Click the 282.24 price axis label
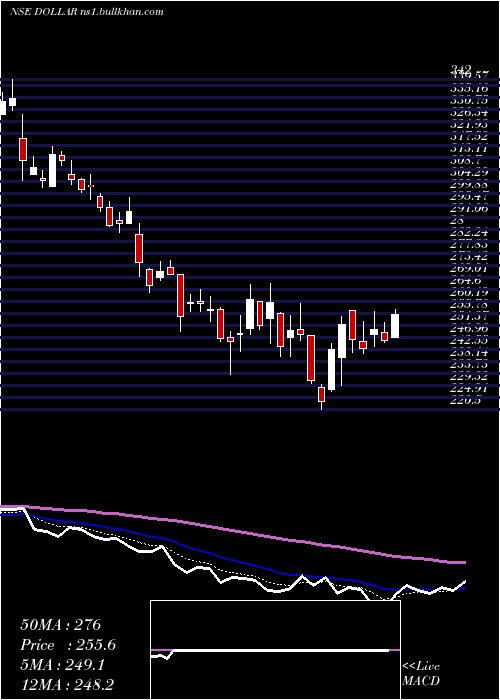Image resolution: width=500 pixels, height=700 pixels. [x=469, y=233]
